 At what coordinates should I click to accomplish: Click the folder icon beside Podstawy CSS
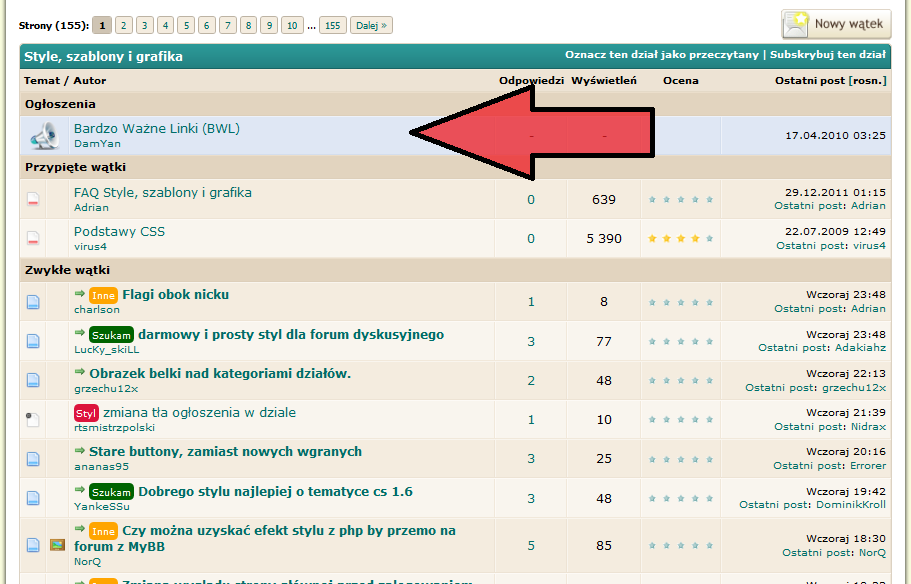point(33,238)
